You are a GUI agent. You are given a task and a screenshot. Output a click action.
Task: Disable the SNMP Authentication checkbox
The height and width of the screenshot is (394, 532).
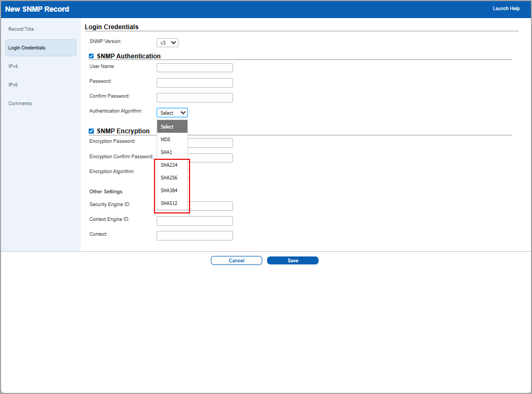point(91,56)
